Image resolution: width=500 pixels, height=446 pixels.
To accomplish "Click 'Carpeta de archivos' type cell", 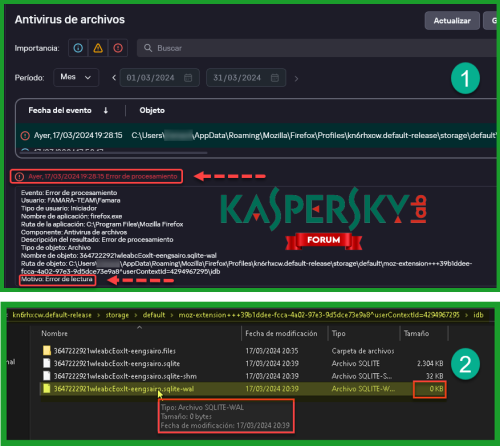I will point(363,351).
